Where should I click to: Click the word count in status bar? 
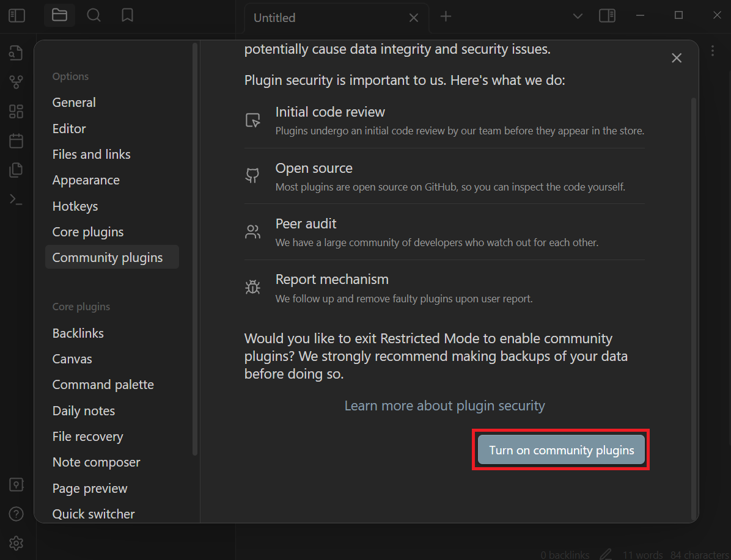coord(643,555)
